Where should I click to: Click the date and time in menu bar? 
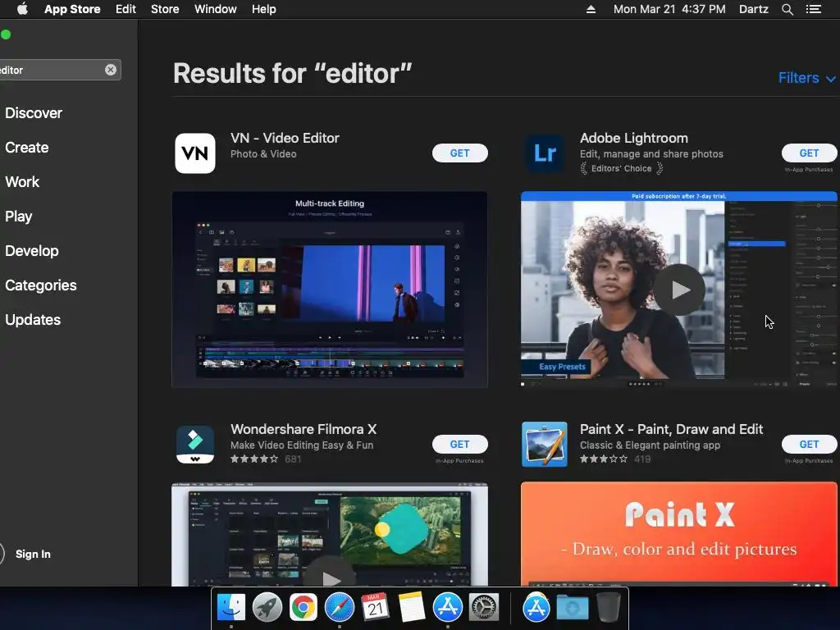coord(669,9)
